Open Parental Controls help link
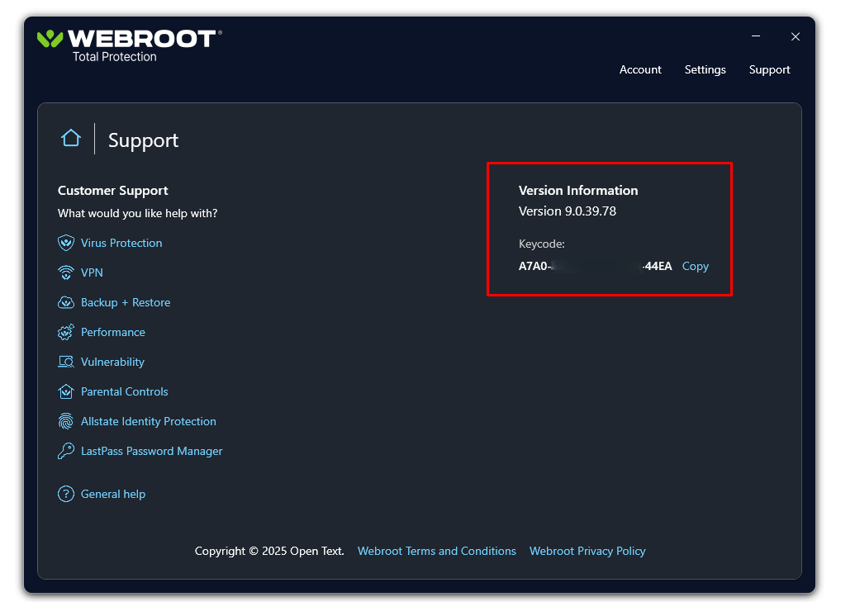This screenshot has width=841, height=616. 125,392
